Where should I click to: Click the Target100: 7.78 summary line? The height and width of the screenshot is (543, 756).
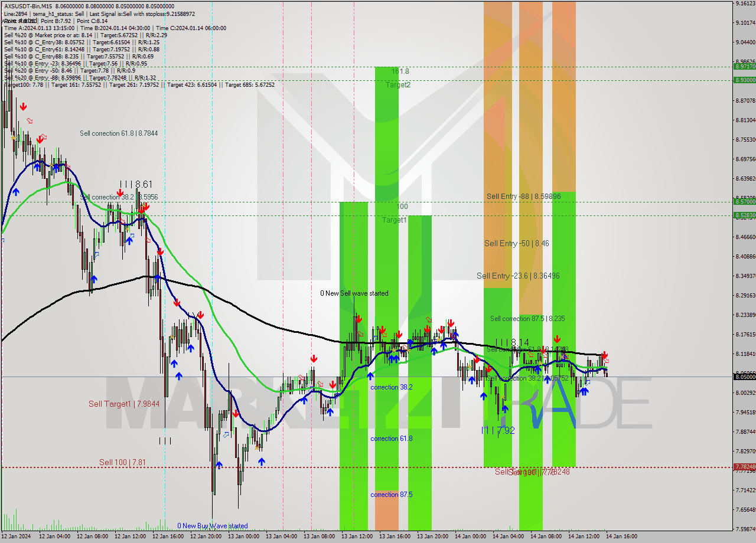[139, 84]
